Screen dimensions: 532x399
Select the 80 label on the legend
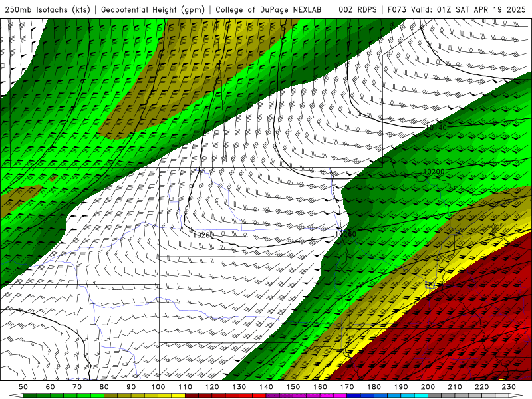pyautogui.click(x=104, y=387)
